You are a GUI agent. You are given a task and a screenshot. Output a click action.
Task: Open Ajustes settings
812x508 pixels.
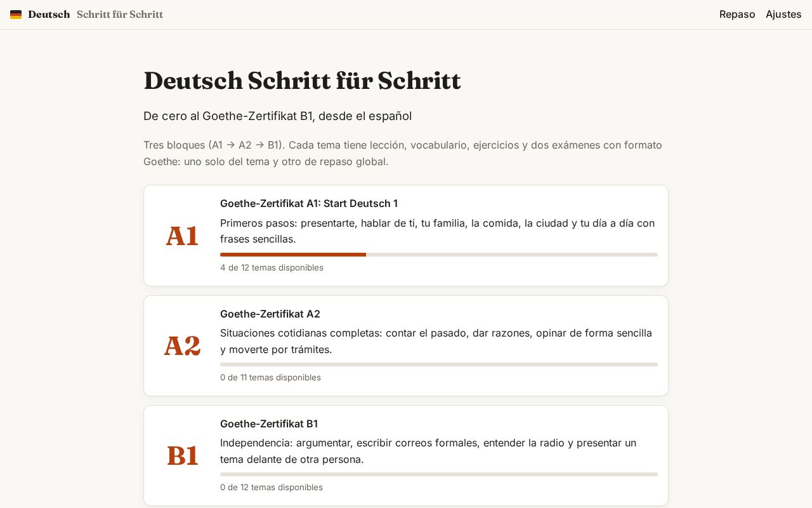783,14
